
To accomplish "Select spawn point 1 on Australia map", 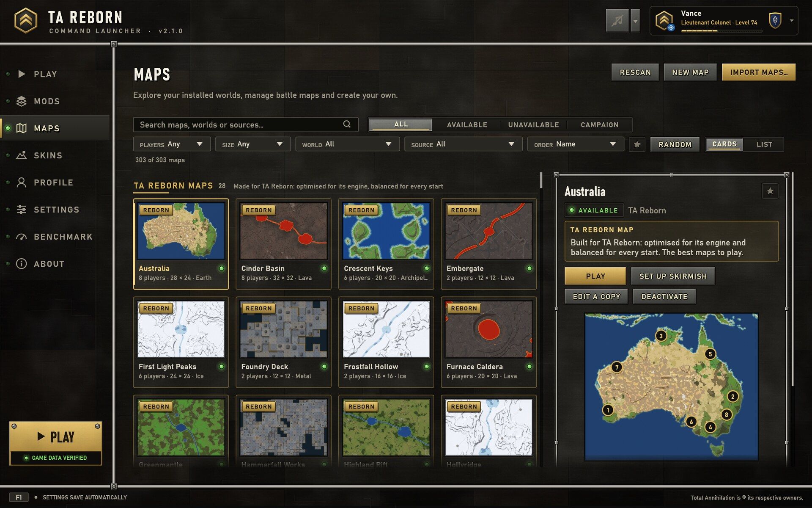I will [x=608, y=410].
